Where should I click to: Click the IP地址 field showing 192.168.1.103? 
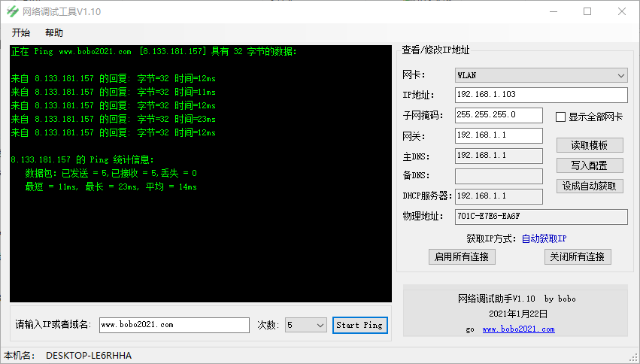tap(541, 95)
